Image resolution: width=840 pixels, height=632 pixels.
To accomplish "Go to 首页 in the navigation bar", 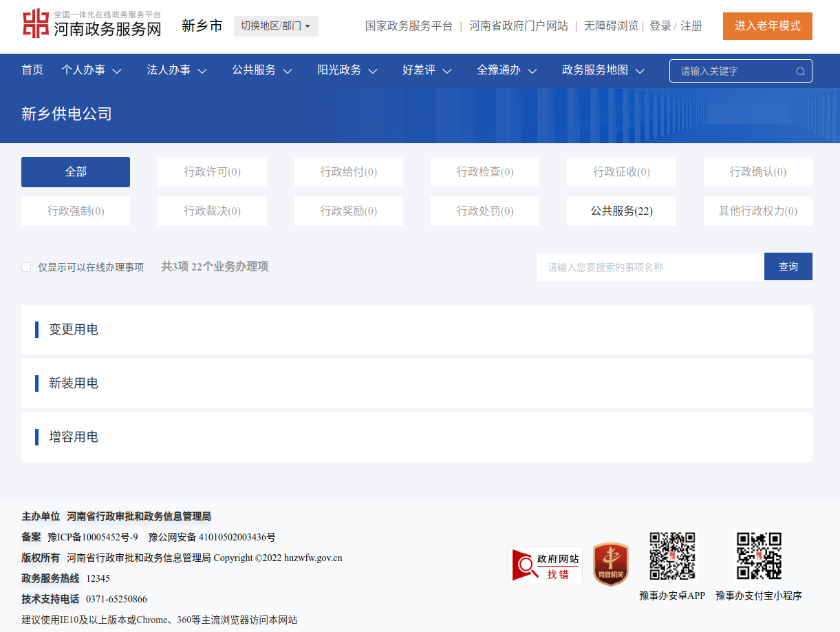I will tap(32, 70).
